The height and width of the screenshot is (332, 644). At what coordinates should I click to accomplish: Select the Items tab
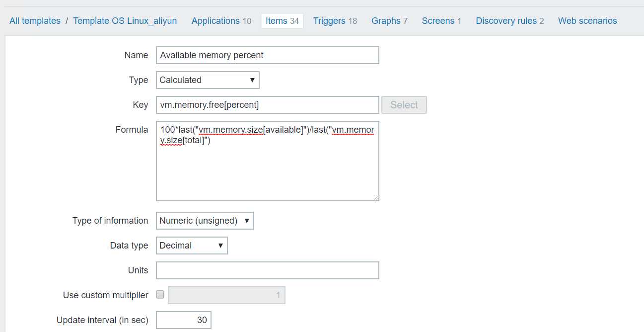[x=282, y=21]
